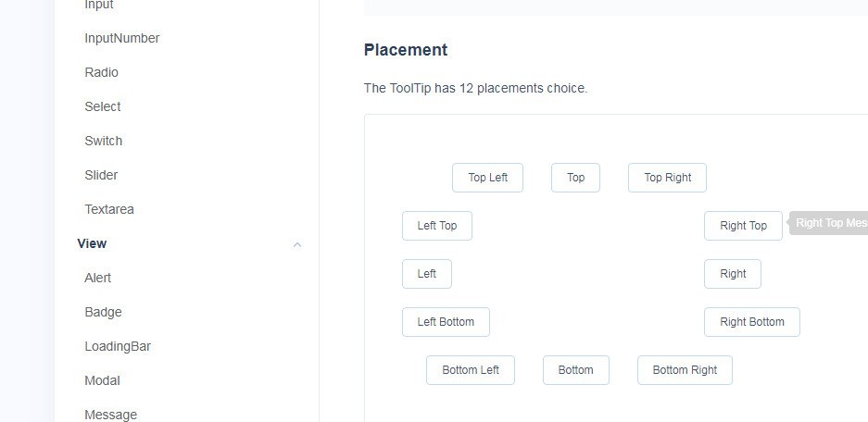
Task: Select Textarea in the sidebar
Action: tap(108, 209)
